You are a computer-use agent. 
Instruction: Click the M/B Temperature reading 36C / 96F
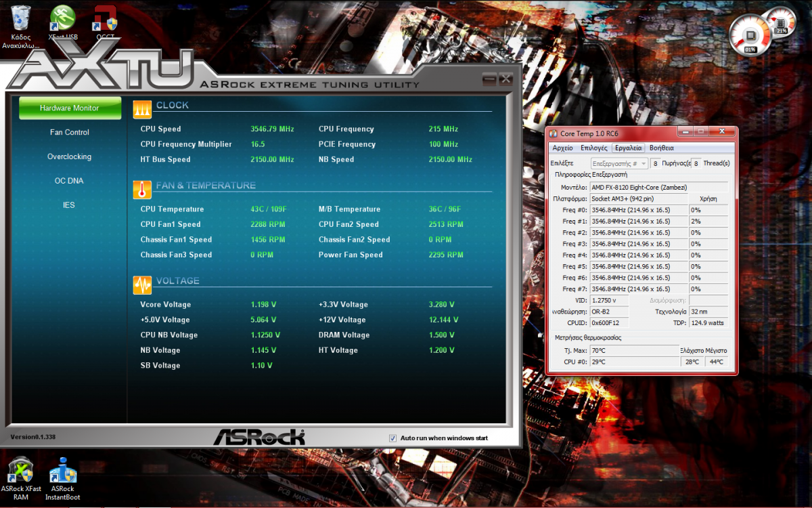click(445, 209)
